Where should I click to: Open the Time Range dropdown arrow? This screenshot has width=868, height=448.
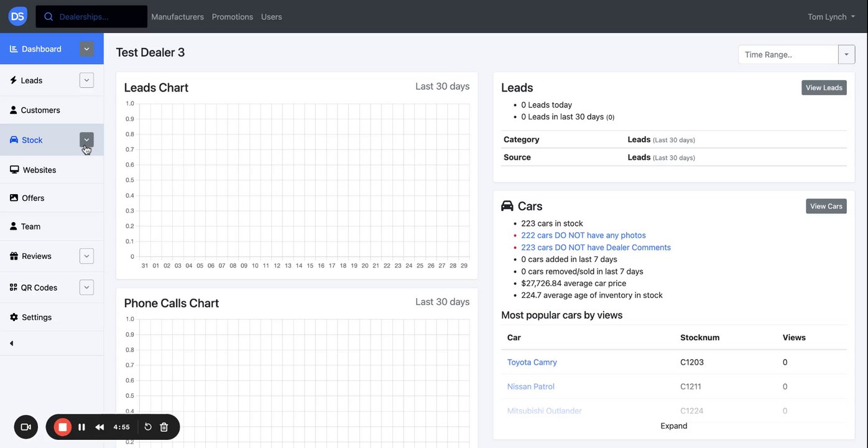[846, 54]
